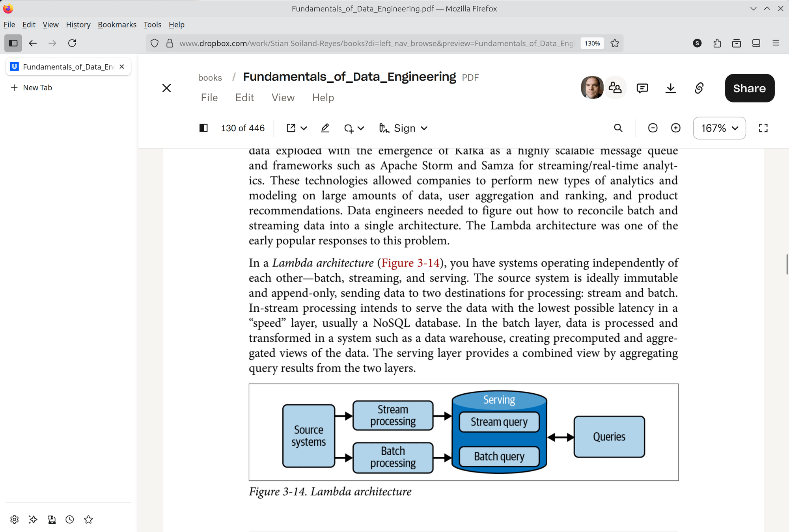Click the zoom out minus icon

[653, 128]
